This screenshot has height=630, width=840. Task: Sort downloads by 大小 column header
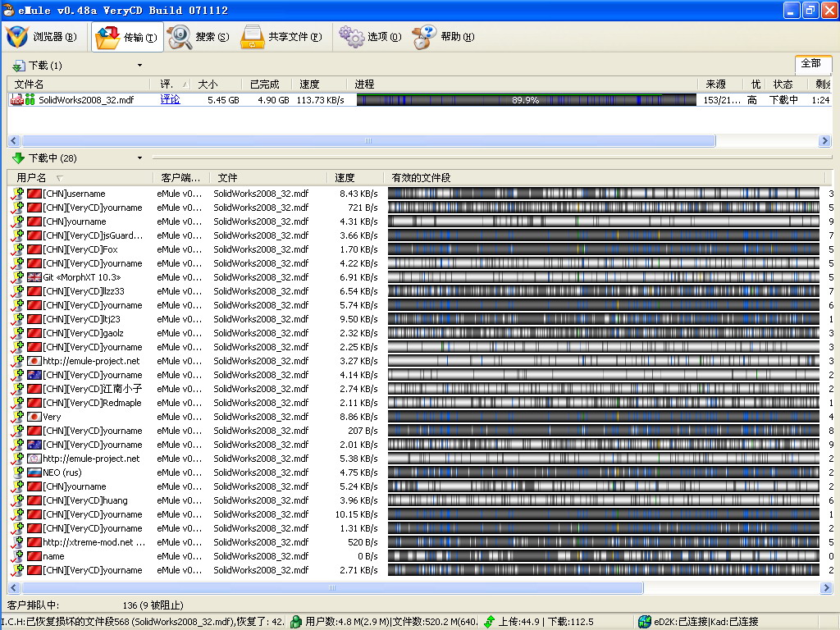217,84
